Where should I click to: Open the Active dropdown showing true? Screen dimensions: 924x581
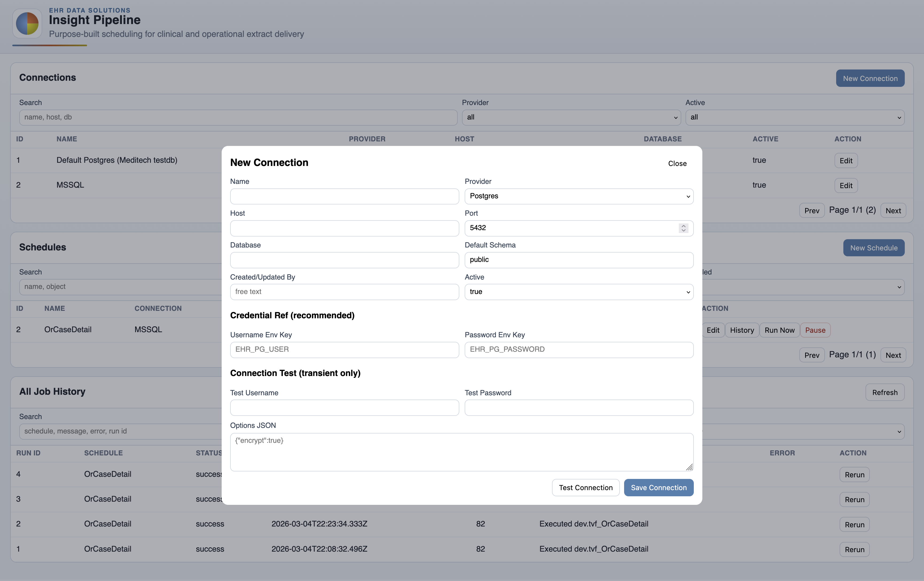[x=579, y=292]
